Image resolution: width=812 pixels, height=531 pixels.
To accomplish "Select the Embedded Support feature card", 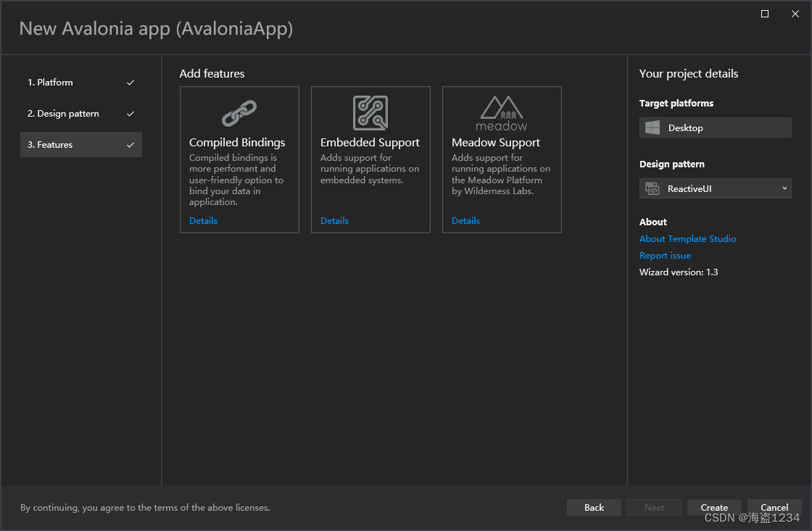I will click(x=370, y=159).
